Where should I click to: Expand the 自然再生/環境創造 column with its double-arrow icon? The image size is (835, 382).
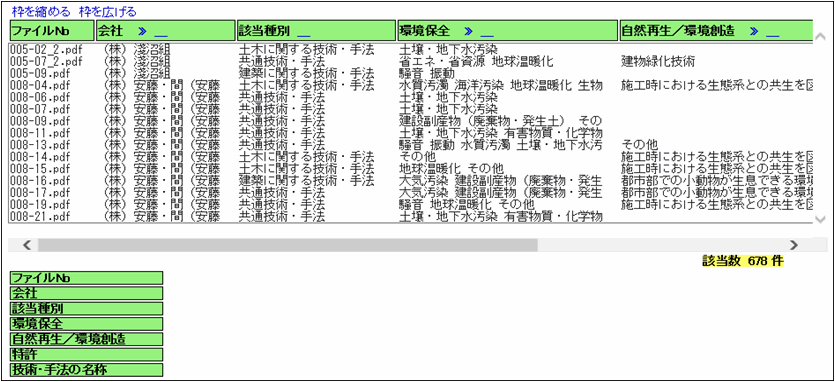click(754, 31)
